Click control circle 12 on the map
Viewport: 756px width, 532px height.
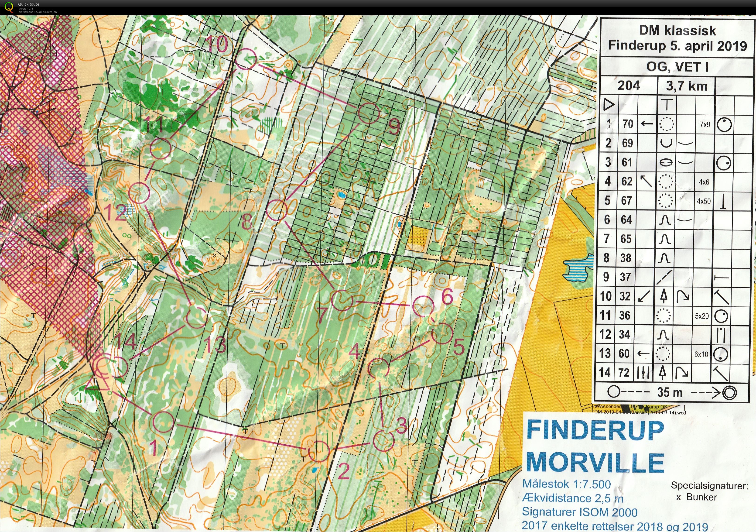[x=139, y=193]
